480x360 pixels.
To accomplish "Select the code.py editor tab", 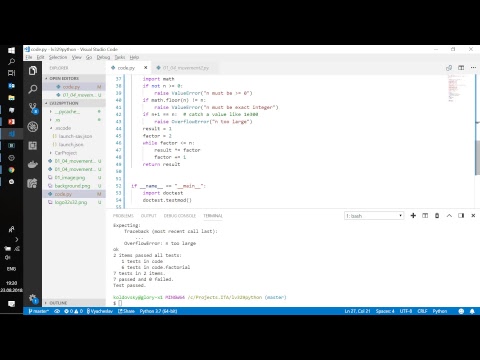I will point(128,68).
